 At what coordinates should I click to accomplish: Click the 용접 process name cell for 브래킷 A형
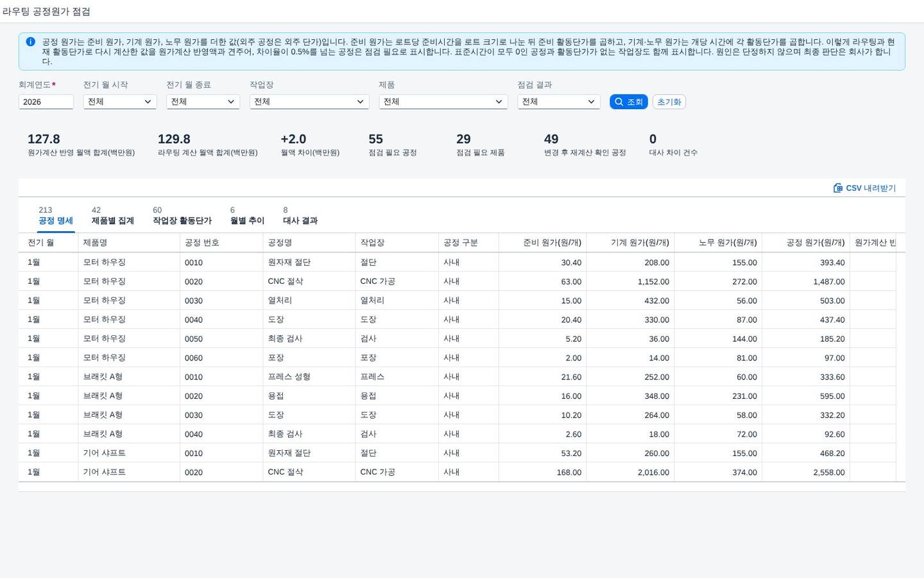[309, 396]
